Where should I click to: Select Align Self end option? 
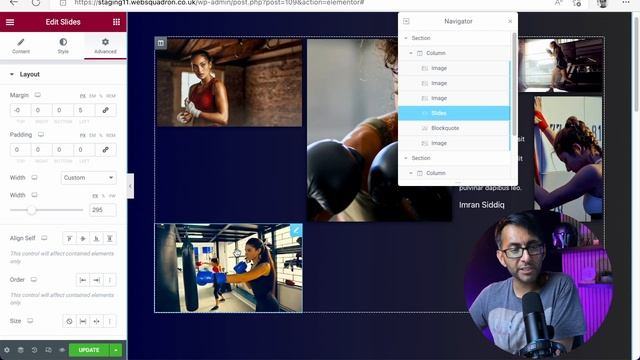pyautogui.click(x=96, y=238)
